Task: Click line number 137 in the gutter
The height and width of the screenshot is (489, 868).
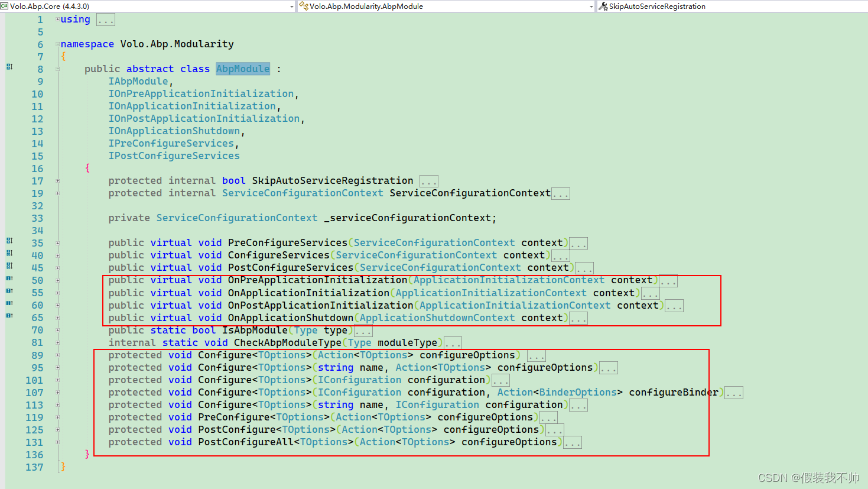Action: pyautogui.click(x=34, y=467)
